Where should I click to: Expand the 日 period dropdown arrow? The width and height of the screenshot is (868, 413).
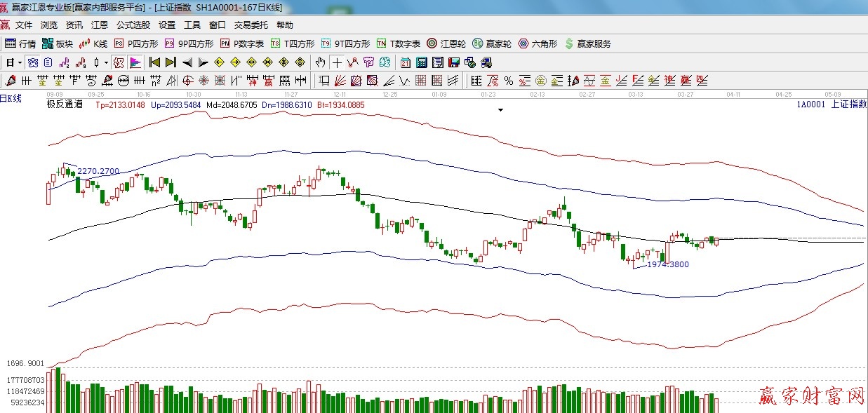[20, 62]
